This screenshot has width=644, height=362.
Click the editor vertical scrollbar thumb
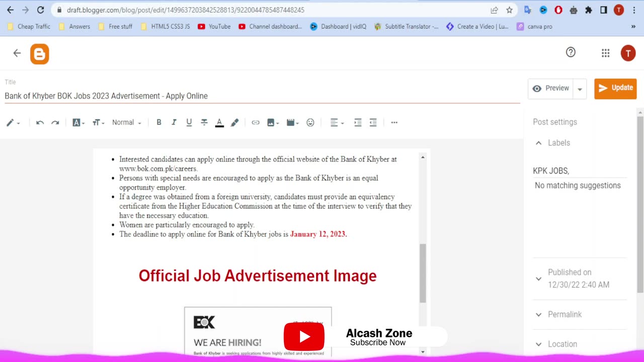tap(423, 273)
